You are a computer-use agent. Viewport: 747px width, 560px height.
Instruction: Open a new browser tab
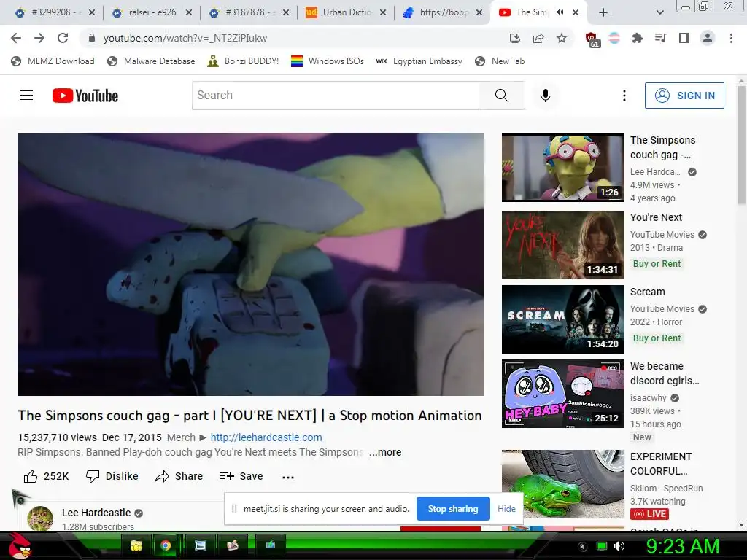tap(603, 13)
